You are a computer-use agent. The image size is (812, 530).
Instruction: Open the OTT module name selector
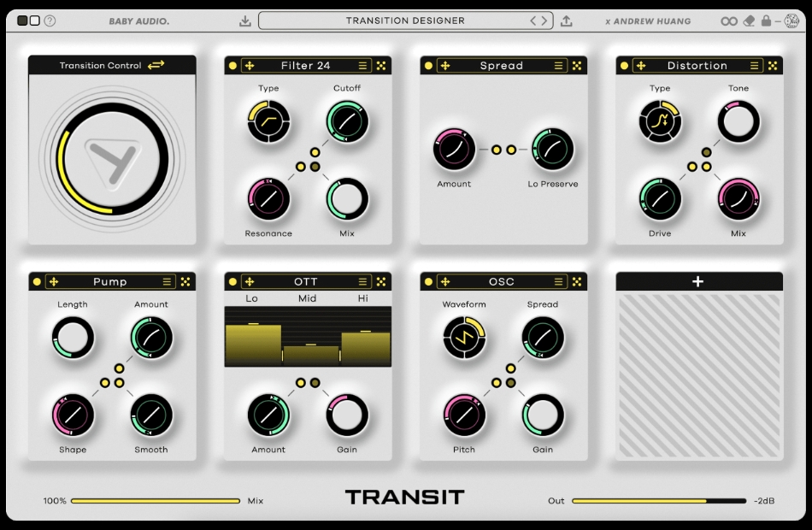click(x=305, y=281)
